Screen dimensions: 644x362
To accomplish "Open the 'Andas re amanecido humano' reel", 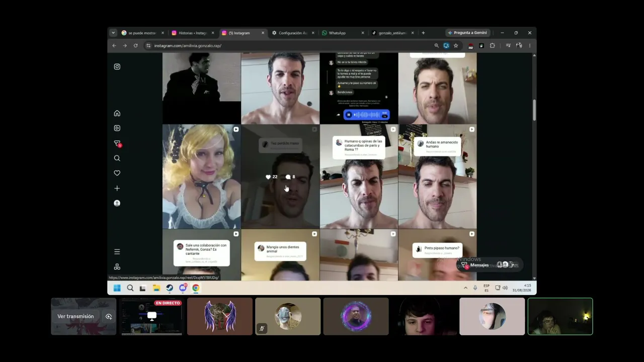I will point(437,176).
